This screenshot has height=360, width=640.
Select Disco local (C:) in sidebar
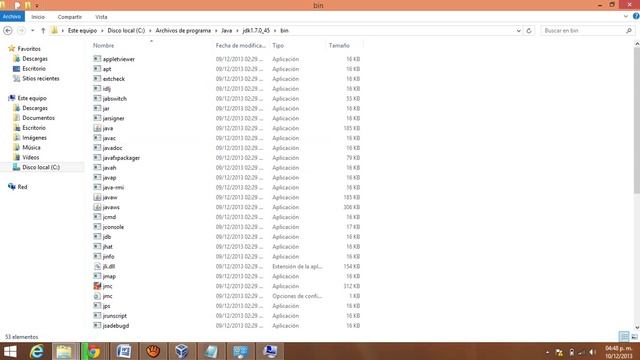click(41, 167)
